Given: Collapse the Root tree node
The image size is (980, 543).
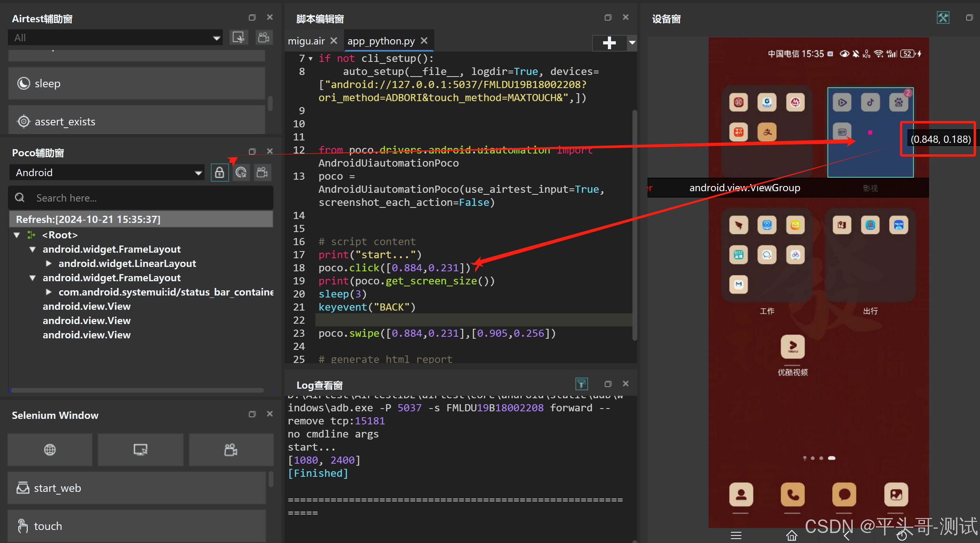Looking at the screenshot, I should coord(17,235).
